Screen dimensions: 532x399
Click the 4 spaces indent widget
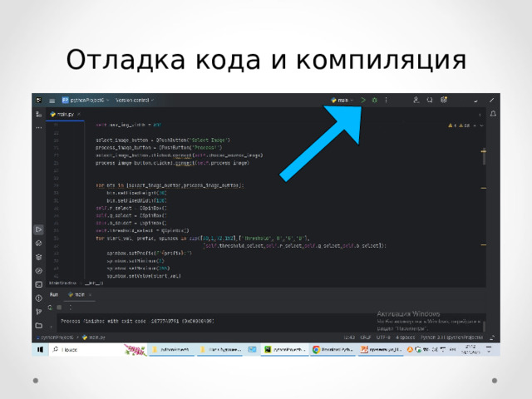pos(406,337)
